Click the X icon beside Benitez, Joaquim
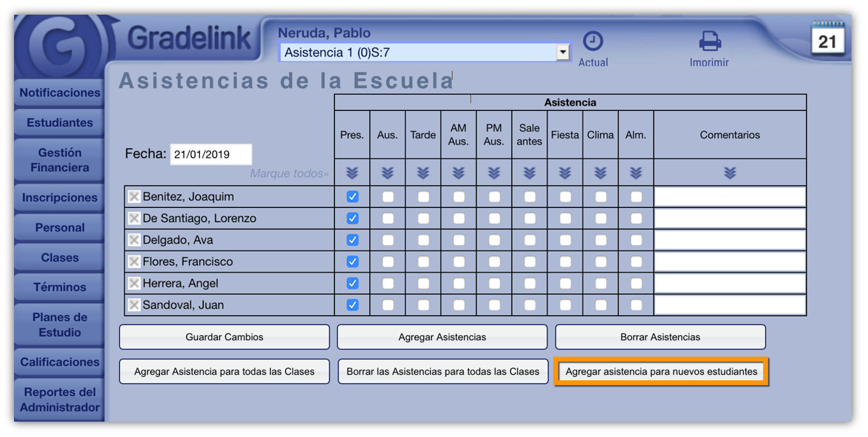Image resolution: width=868 pixels, height=437 pixels. point(134,196)
